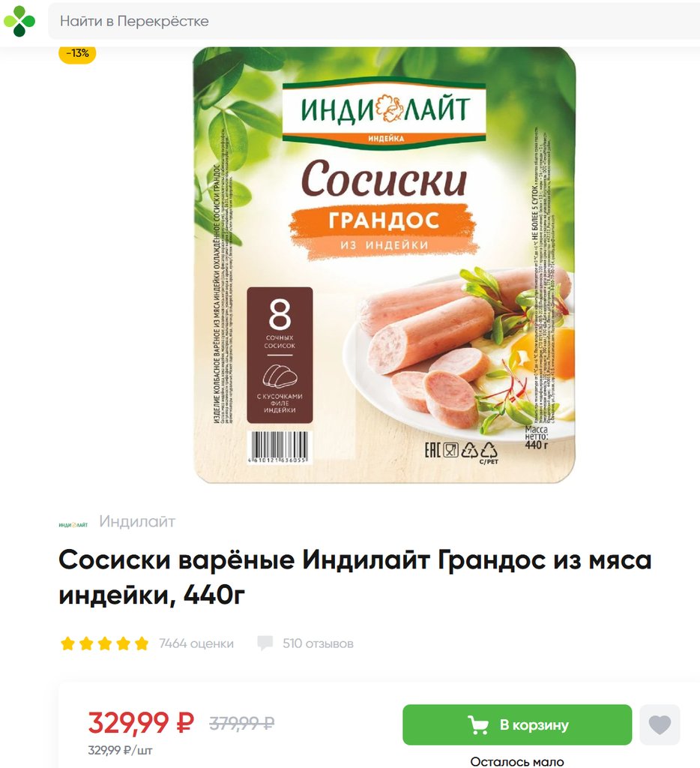Click the Perekrestok clover logo
This screenshot has width=700, height=768.
tap(19, 21)
